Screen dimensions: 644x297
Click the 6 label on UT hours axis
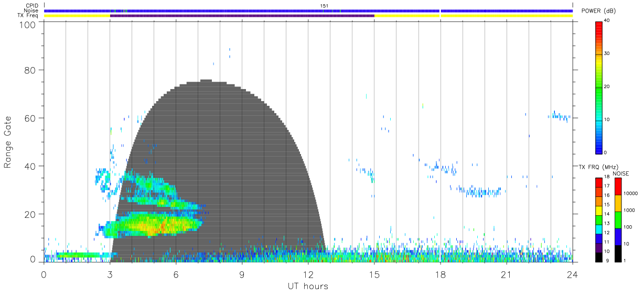pyautogui.click(x=176, y=274)
